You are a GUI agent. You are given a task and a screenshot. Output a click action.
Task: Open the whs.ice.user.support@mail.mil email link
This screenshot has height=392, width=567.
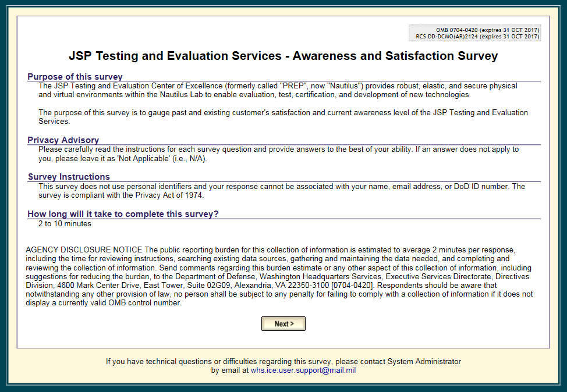[303, 370]
